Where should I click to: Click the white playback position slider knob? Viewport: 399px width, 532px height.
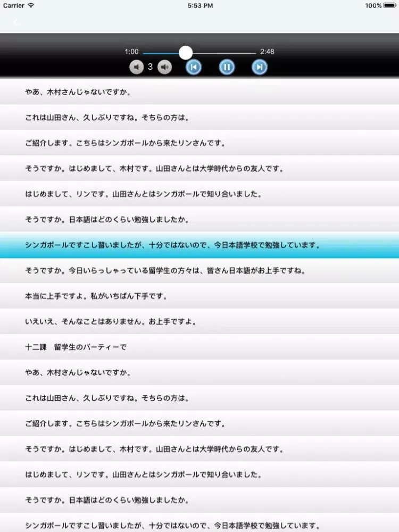(x=186, y=53)
